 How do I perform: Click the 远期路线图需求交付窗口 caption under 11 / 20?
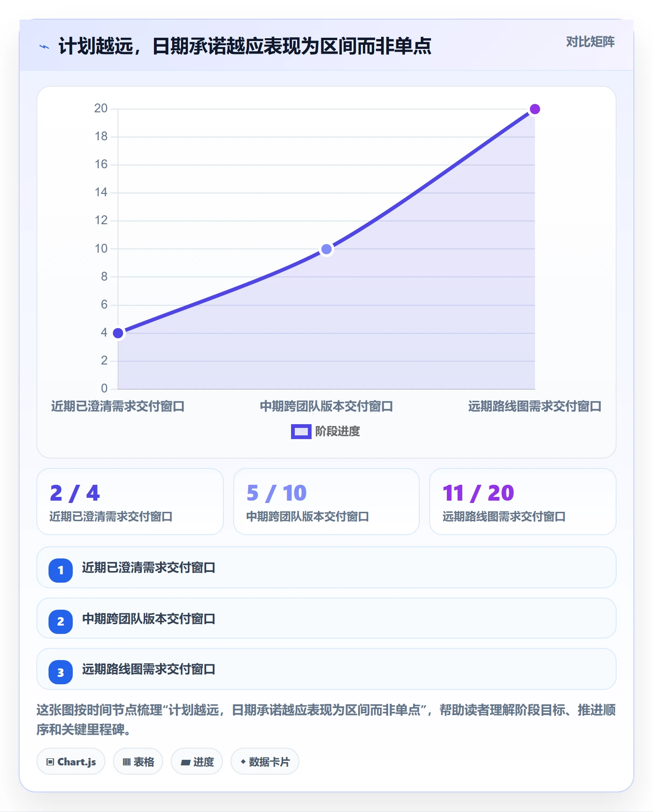click(x=504, y=516)
